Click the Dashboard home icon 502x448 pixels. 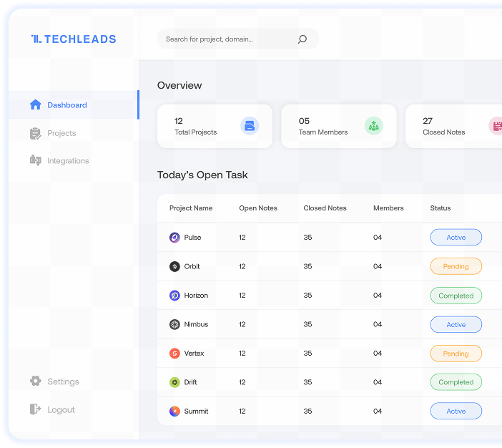[x=36, y=104]
